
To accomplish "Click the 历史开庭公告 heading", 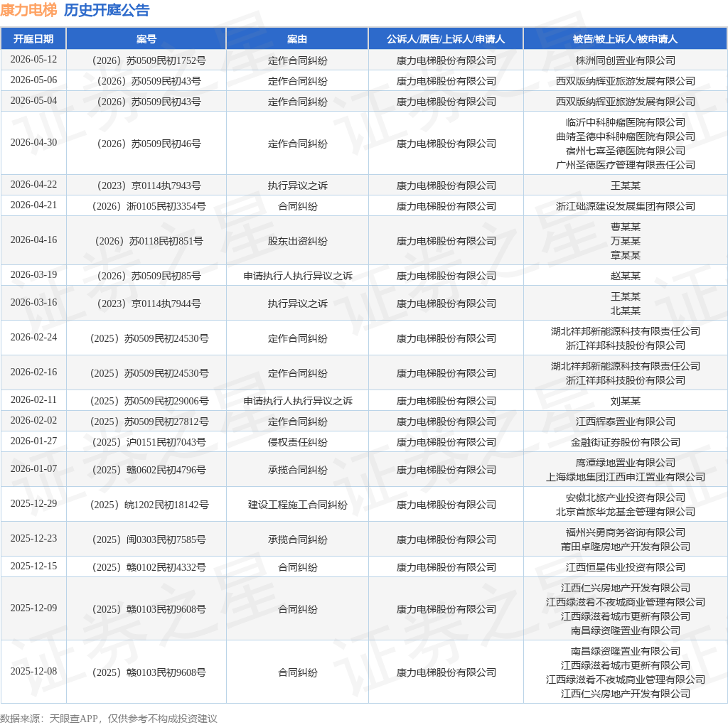I will click(x=107, y=10).
